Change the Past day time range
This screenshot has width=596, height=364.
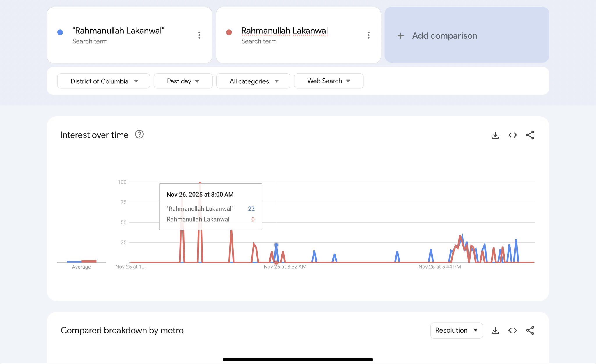[x=183, y=81]
